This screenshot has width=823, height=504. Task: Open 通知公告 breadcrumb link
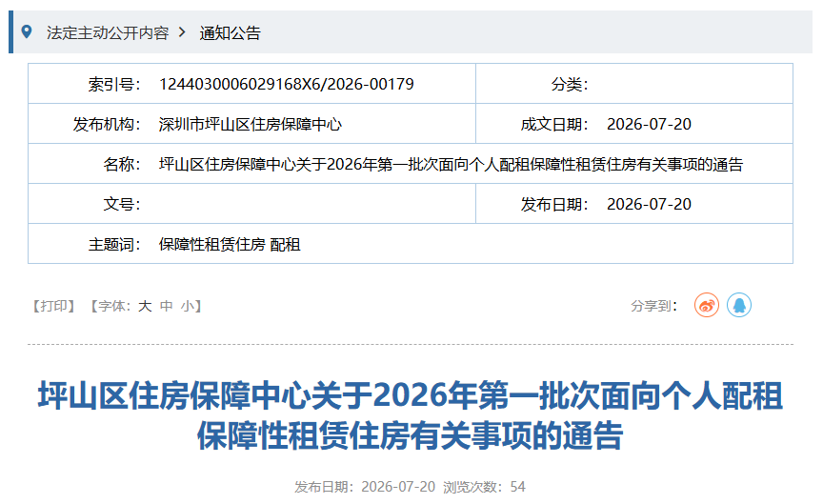pyautogui.click(x=230, y=32)
